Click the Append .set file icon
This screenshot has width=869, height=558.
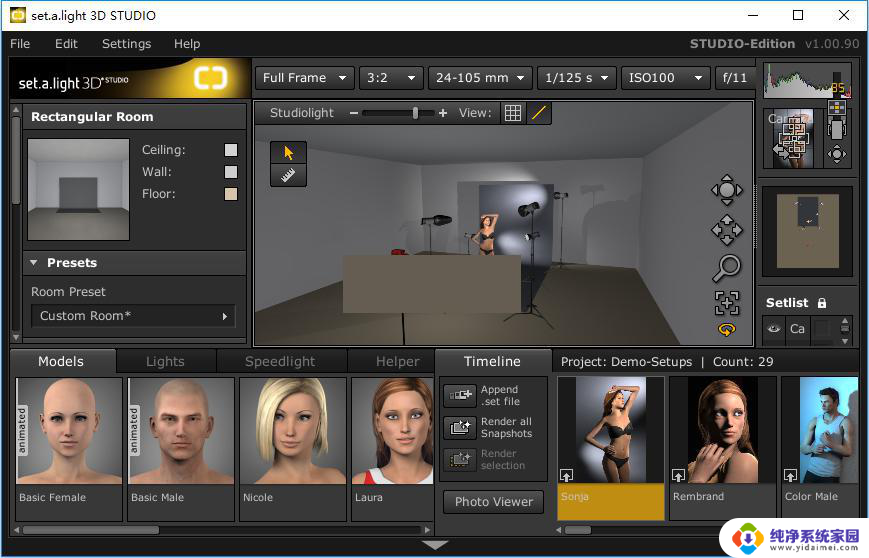[x=460, y=395]
